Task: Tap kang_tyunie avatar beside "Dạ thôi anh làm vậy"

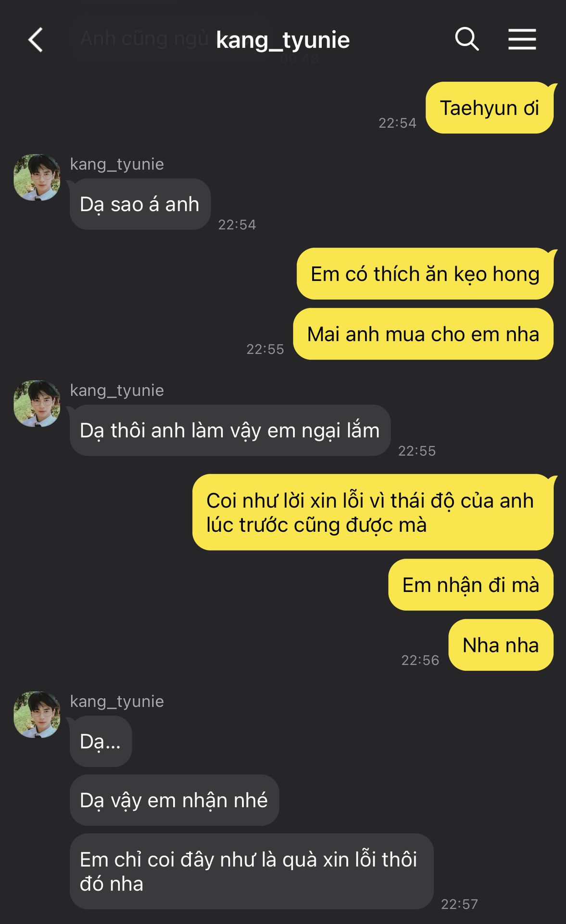Action: (37, 403)
